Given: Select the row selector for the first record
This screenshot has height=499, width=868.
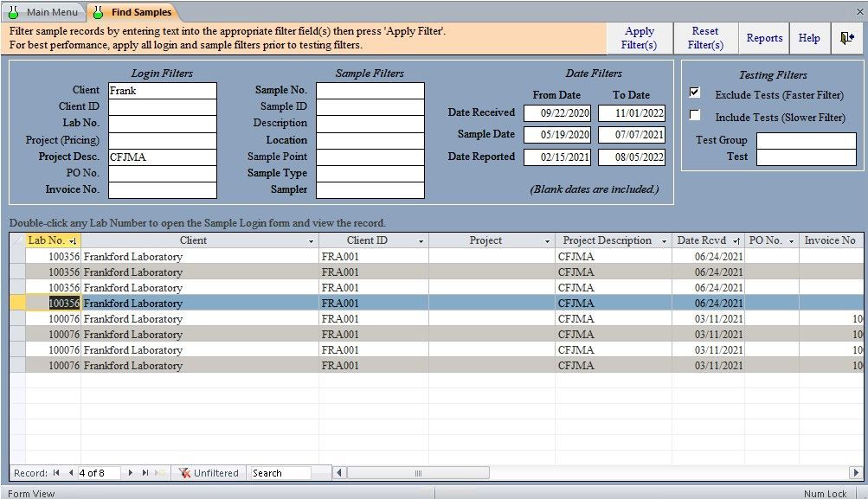Looking at the screenshot, I should click(17, 257).
